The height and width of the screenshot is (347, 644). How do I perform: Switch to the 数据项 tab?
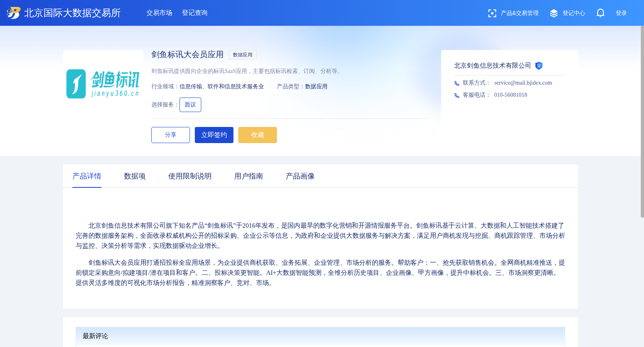[x=135, y=176]
